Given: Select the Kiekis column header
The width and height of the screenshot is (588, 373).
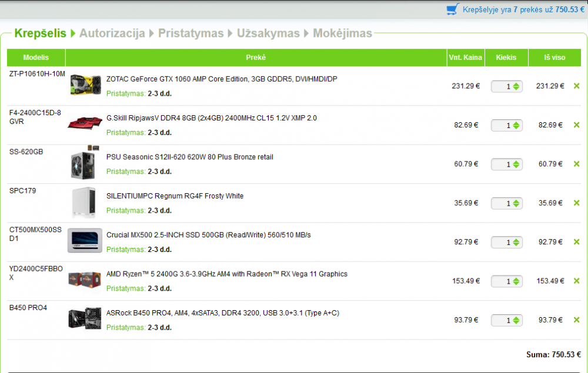Looking at the screenshot, I should [x=506, y=58].
